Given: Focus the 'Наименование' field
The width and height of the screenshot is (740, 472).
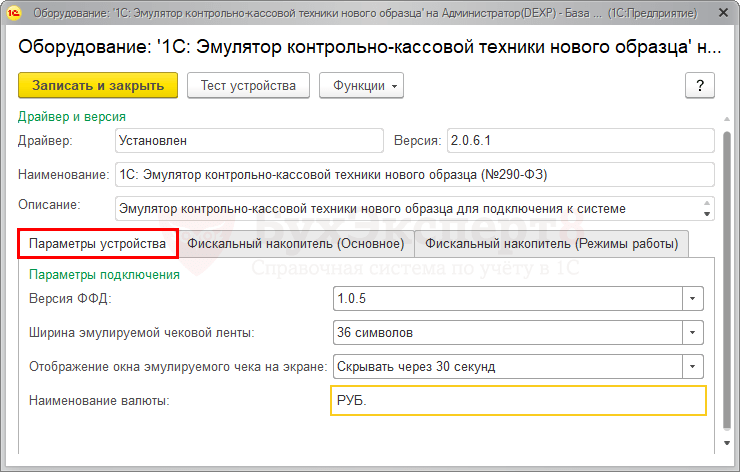Looking at the screenshot, I should (x=414, y=175).
